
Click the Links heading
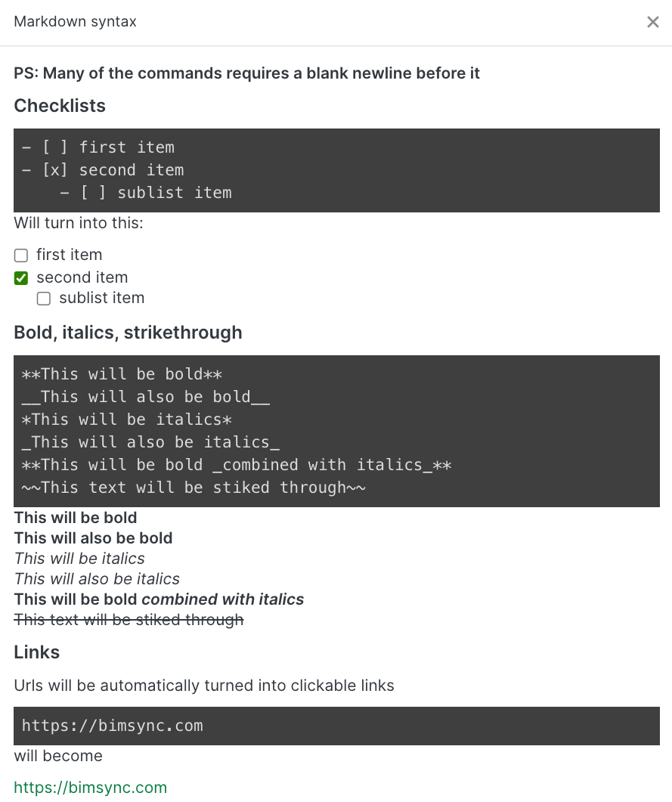coord(37,652)
